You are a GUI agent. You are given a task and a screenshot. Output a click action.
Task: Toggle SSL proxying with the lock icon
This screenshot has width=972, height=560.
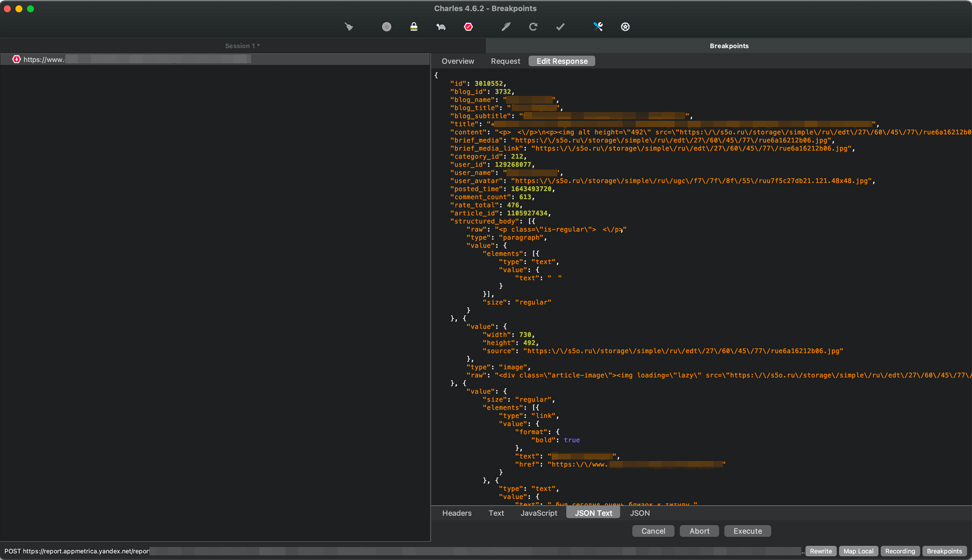pyautogui.click(x=414, y=27)
